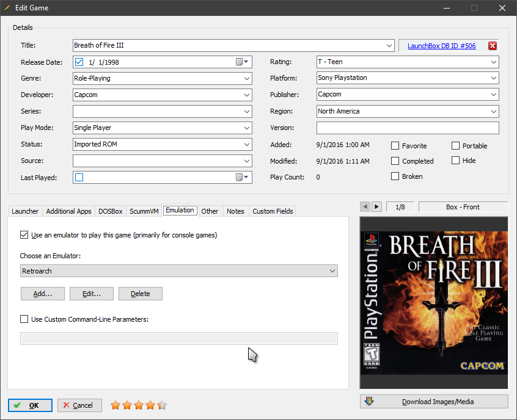Delete the selected emulator
Screen dimensions: 517x420
(141, 294)
